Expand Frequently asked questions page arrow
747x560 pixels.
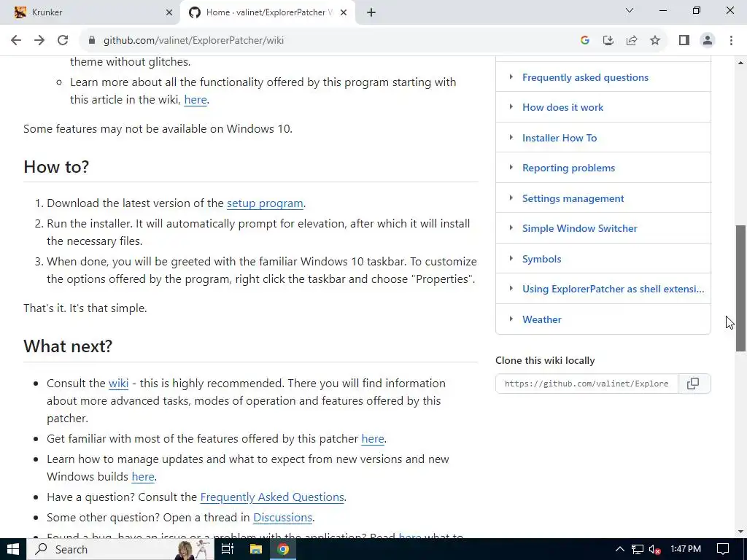pos(511,77)
